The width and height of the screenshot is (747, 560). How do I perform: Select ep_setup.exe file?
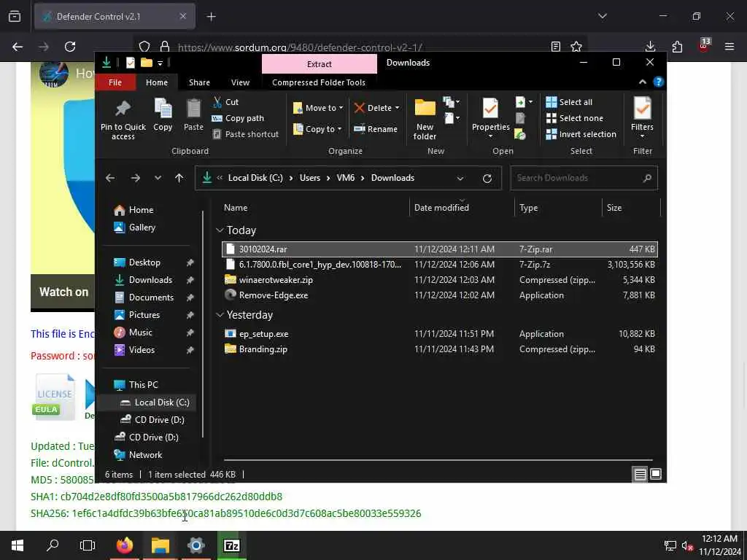(x=440, y=334)
